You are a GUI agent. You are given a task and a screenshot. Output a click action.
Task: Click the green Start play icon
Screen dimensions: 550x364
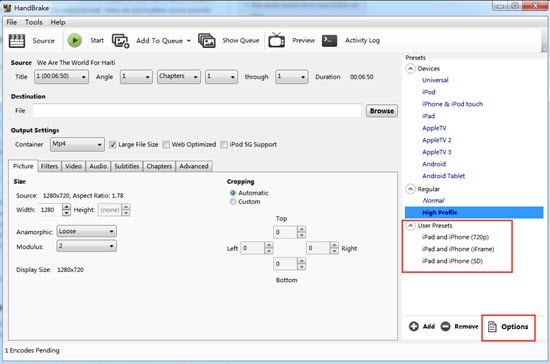coord(75,40)
